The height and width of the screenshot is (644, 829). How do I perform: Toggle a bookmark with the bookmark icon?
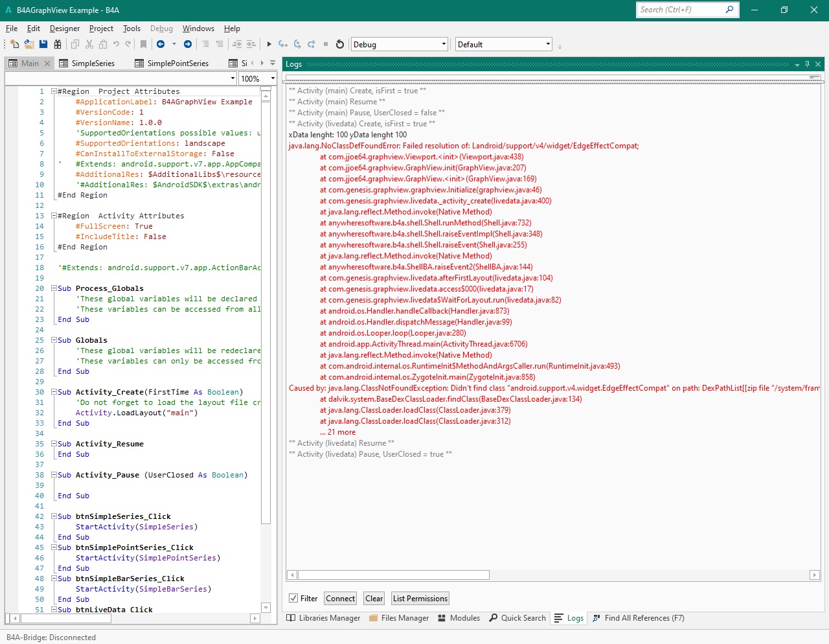tap(144, 44)
